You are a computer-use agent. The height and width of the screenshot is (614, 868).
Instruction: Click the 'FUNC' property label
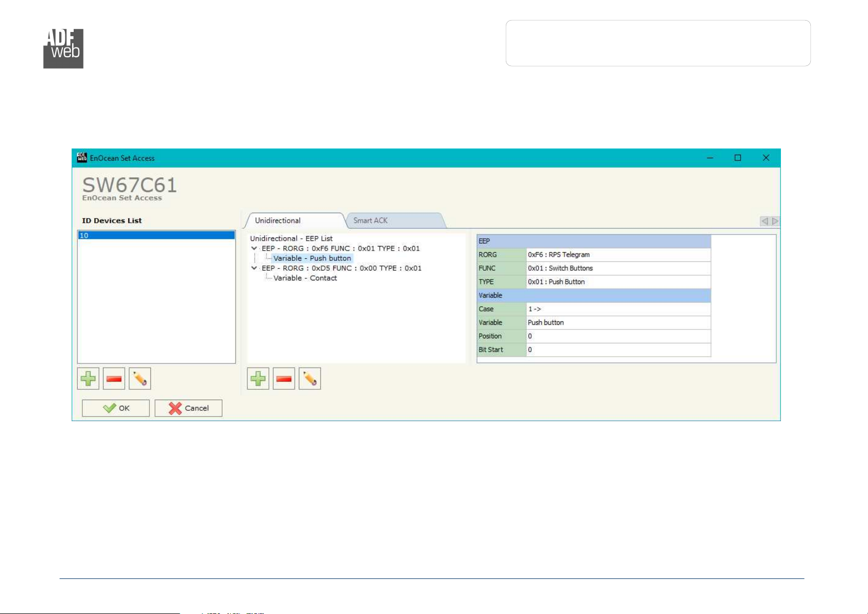click(501, 268)
